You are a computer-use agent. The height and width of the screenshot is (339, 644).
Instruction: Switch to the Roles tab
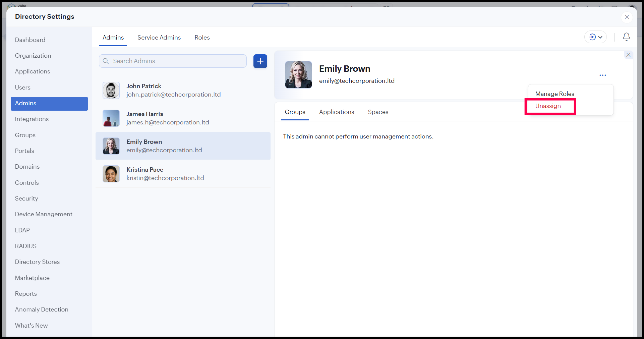point(202,38)
